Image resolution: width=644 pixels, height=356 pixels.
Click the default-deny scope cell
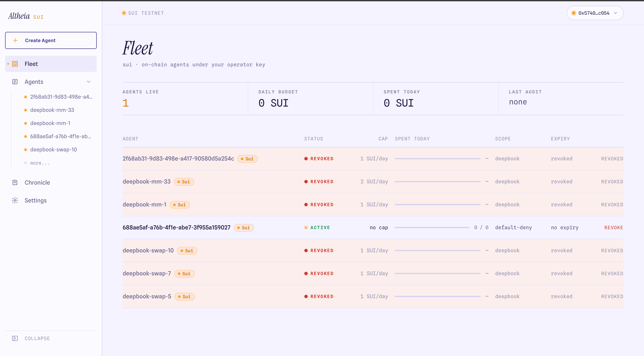[513, 227]
